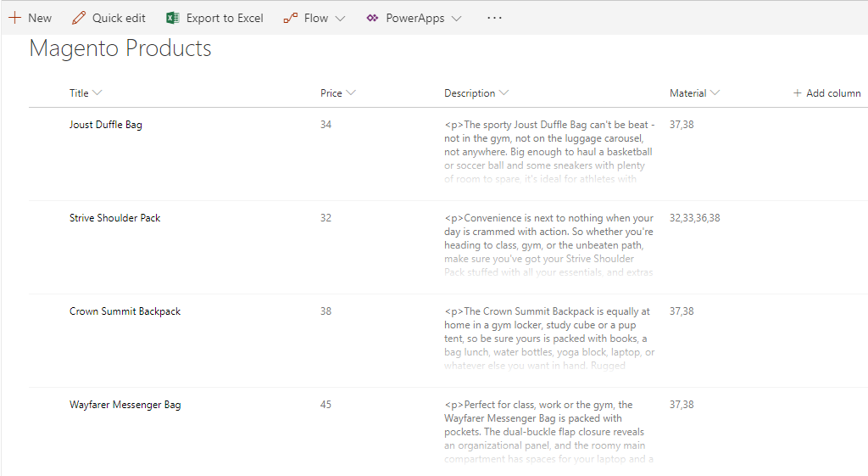Click the Quick edit pencil icon
The image size is (868, 476).
[x=79, y=18]
